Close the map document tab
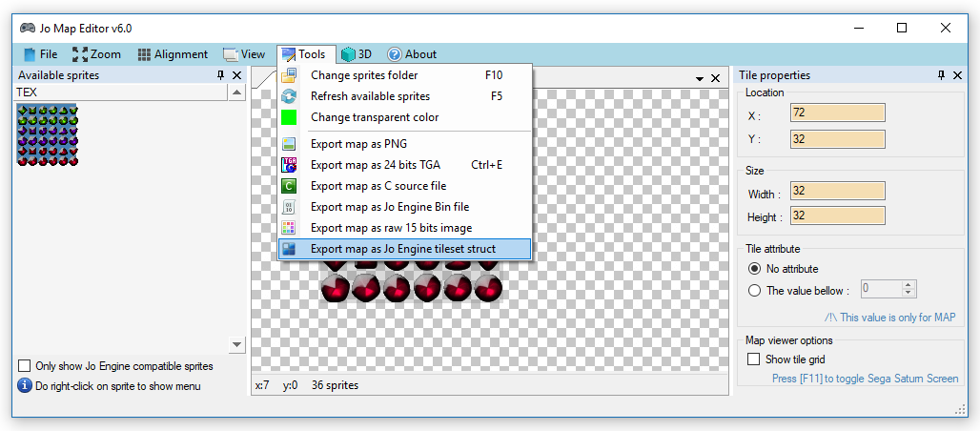Screen dimensions: 980x431 click(x=716, y=78)
